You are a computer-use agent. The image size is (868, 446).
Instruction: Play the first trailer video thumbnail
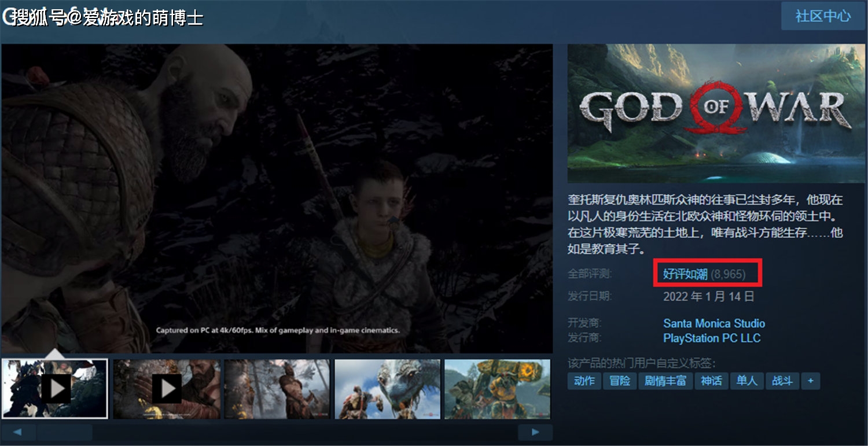(54, 388)
